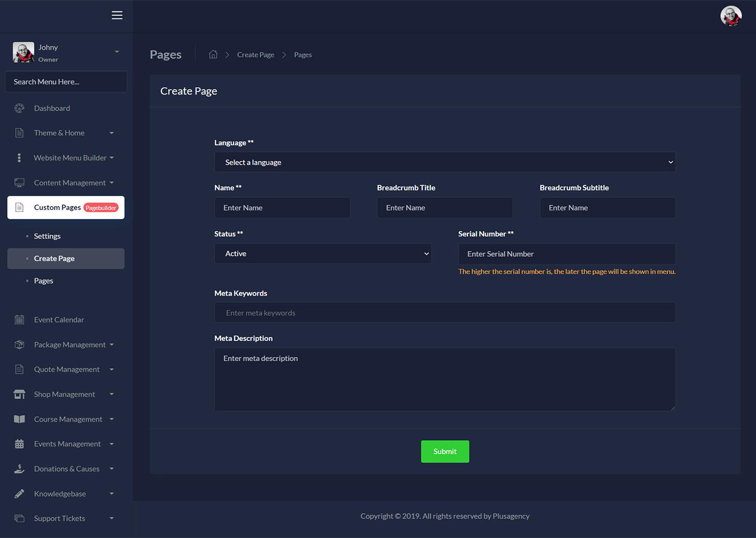Select Pages in the sidebar submenu
This screenshot has width=756, height=538.
click(x=43, y=281)
